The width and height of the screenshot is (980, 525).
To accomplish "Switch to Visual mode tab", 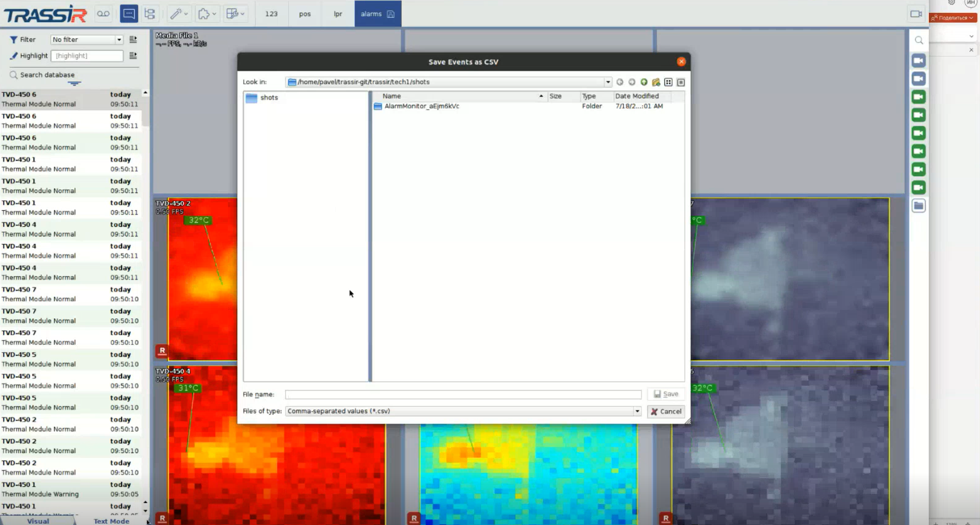I will coord(38,521).
